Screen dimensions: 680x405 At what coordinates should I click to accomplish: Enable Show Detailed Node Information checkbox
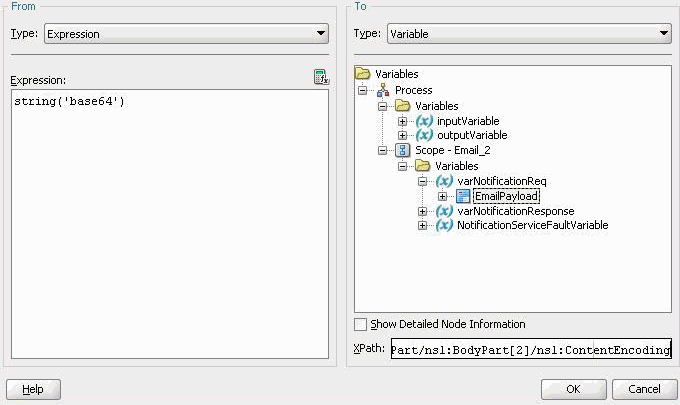(x=360, y=324)
